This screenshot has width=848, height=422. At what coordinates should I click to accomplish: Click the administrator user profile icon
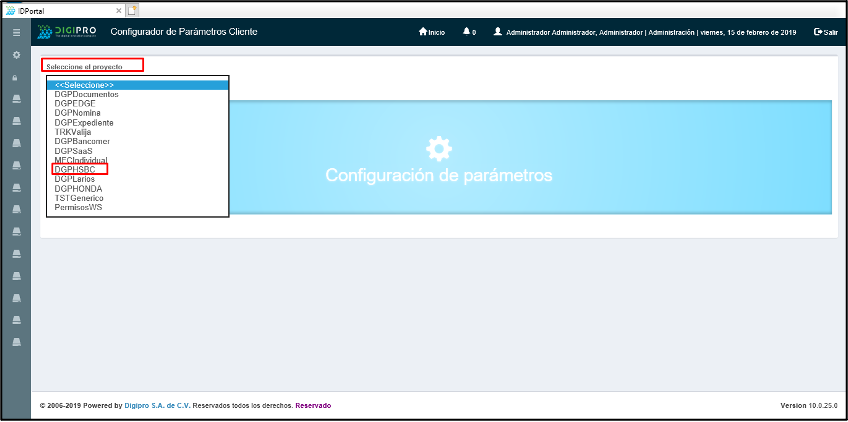click(x=498, y=32)
